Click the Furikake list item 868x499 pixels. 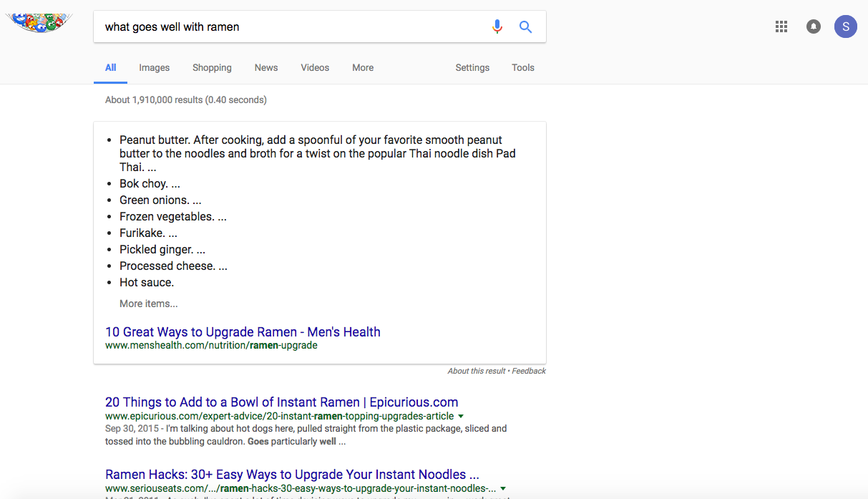[x=148, y=233]
